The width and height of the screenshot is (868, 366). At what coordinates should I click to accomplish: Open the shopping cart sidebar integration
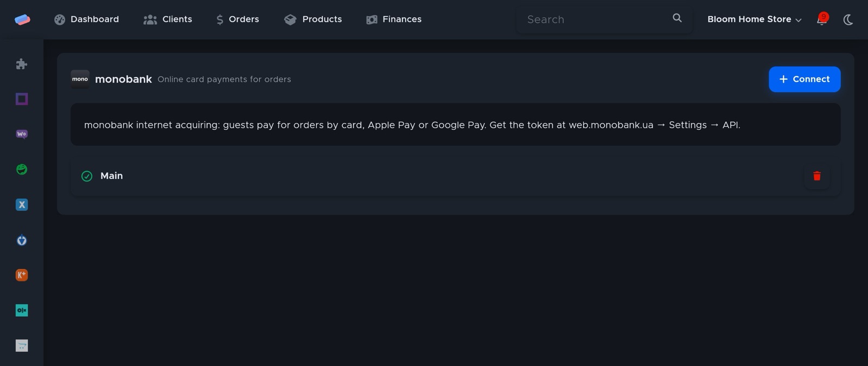pos(22,345)
